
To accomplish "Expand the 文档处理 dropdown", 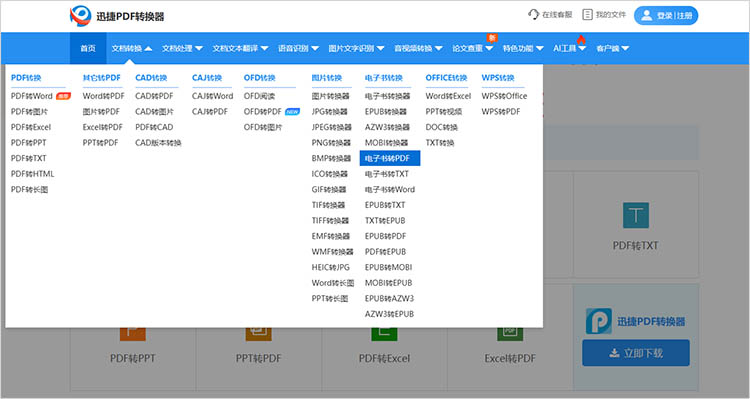I will [x=182, y=48].
